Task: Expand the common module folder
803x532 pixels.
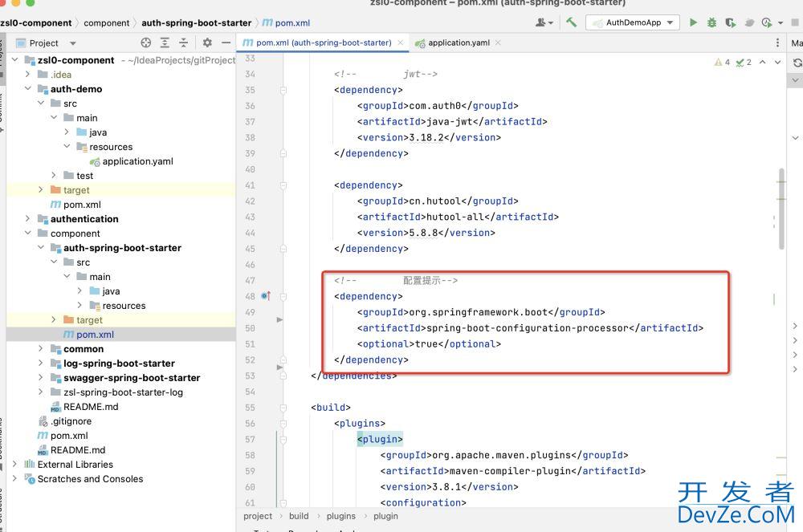Action: [41, 348]
